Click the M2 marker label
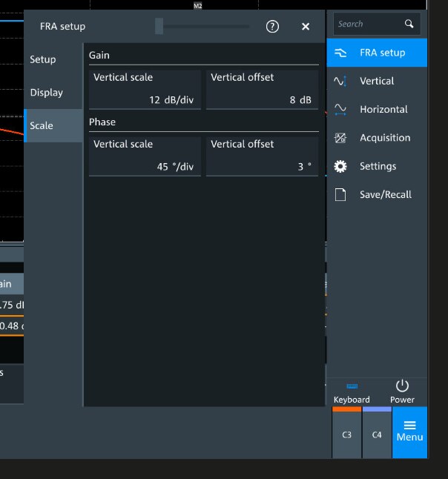The width and height of the screenshot is (448, 479). 198,5
